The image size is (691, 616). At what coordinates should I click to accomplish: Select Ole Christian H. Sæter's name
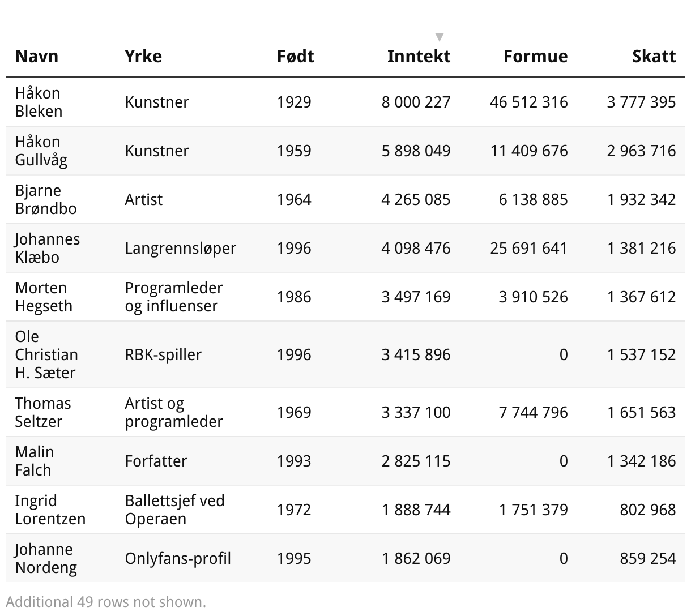46,354
